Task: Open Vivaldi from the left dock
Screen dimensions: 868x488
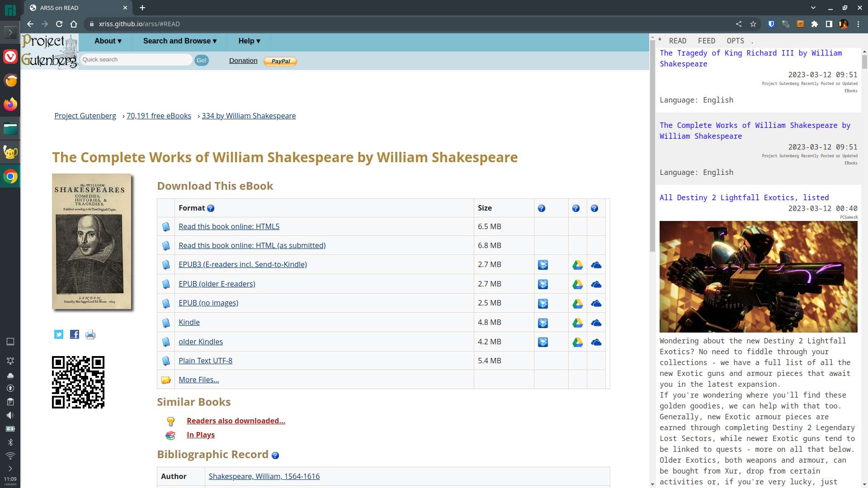Action: (10, 56)
